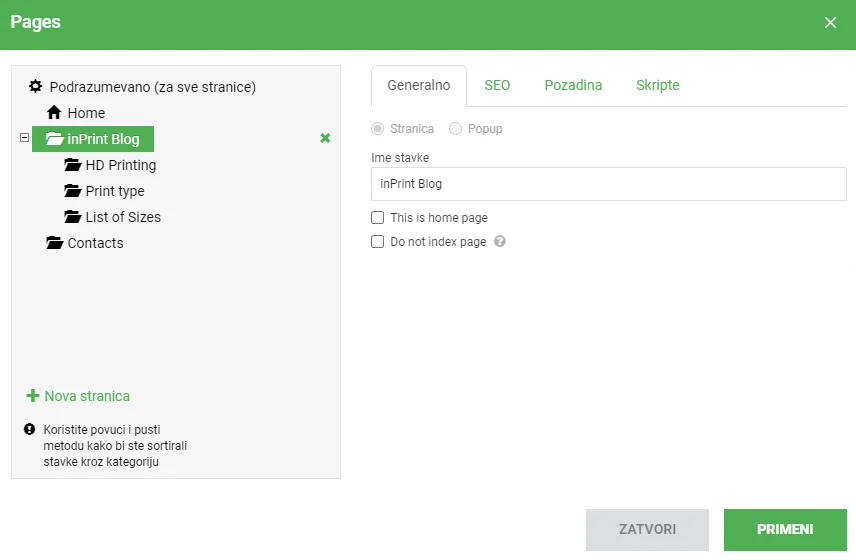Screen dimensions: 856x560
Task: Enable Do not index page checkbox
Action: coord(377,241)
